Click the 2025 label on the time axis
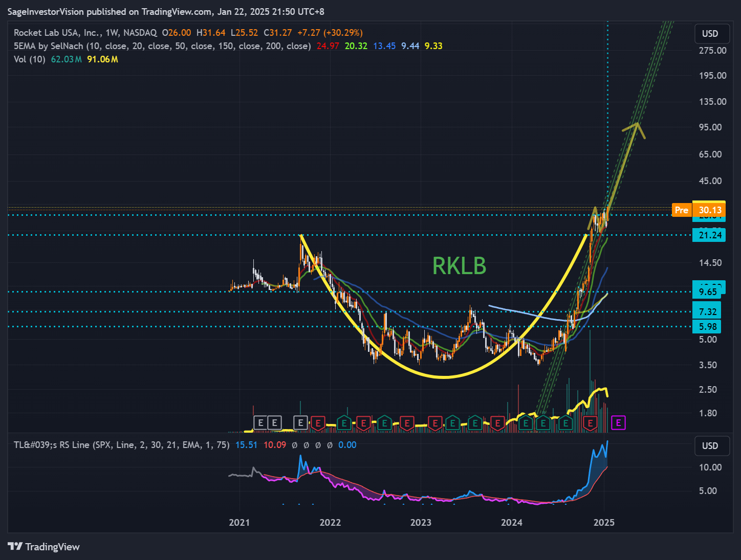 pos(604,522)
